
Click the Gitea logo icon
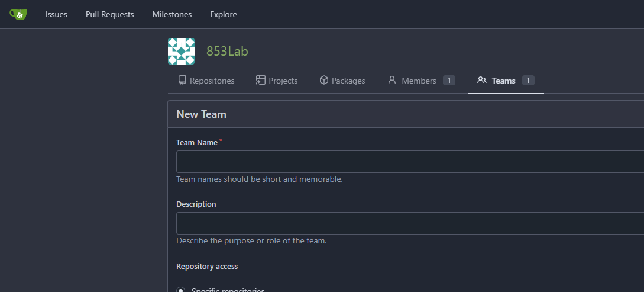point(18,14)
